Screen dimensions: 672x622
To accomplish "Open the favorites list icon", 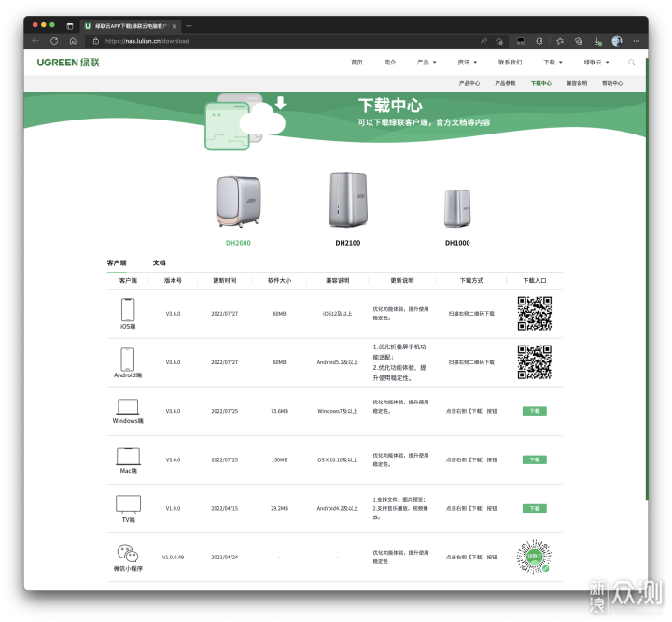I will 560,41.
